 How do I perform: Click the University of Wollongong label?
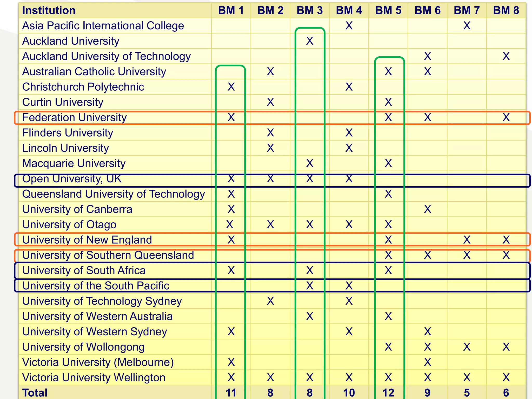[83, 347]
